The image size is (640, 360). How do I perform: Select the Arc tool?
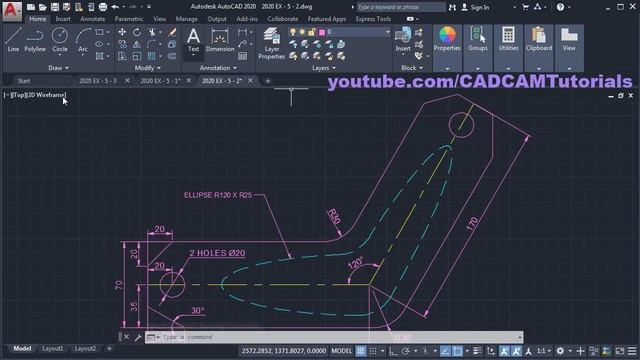point(83,40)
